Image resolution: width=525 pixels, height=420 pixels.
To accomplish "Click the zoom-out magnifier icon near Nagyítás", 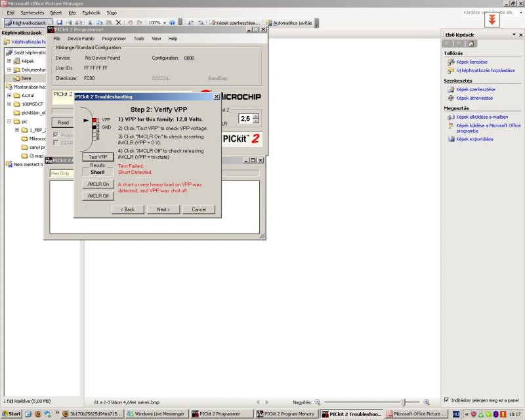I will click(x=318, y=402).
